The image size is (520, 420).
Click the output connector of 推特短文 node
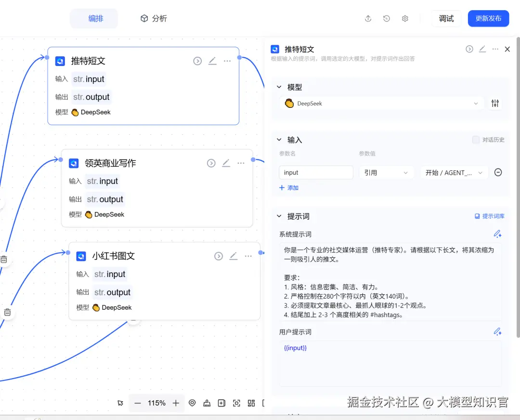pyautogui.click(x=239, y=57)
